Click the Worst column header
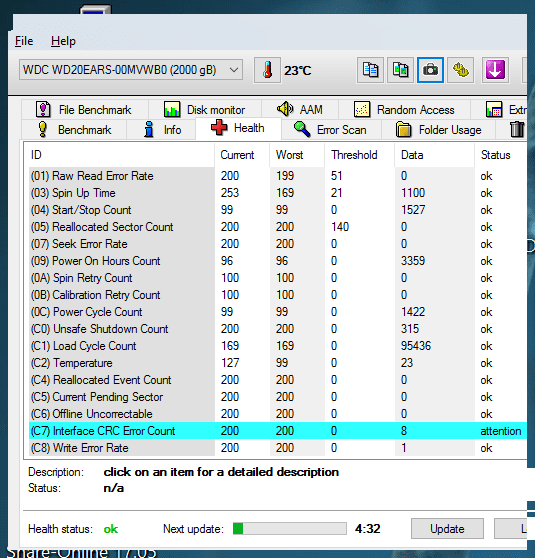The image size is (535, 558). tap(297, 155)
